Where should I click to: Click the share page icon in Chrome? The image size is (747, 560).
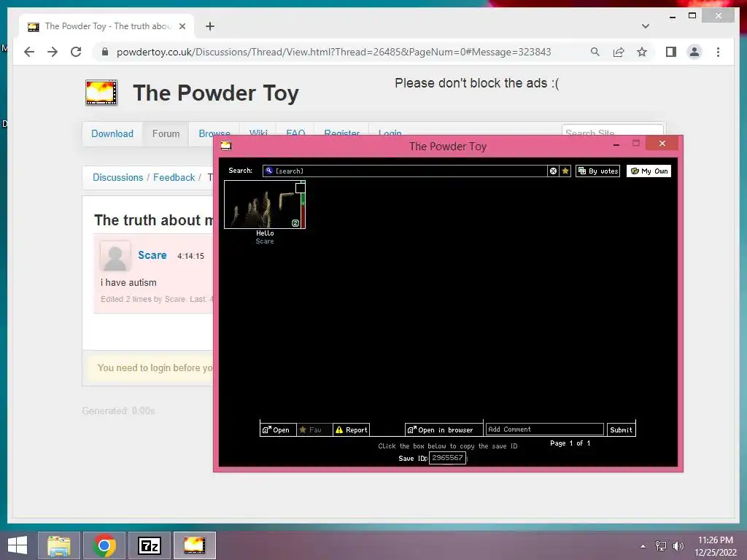(x=619, y=52)
